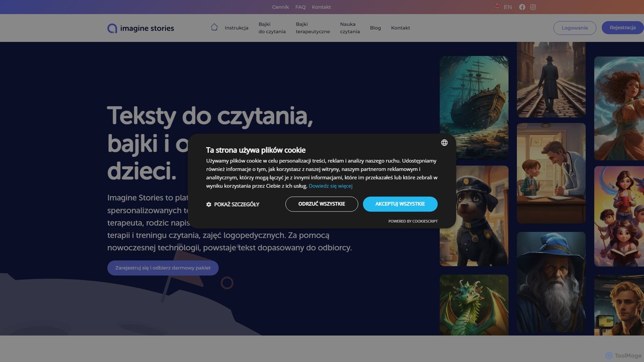Open the green dragon illustration
Screen dimensions: 644x362
coord(474,305)
